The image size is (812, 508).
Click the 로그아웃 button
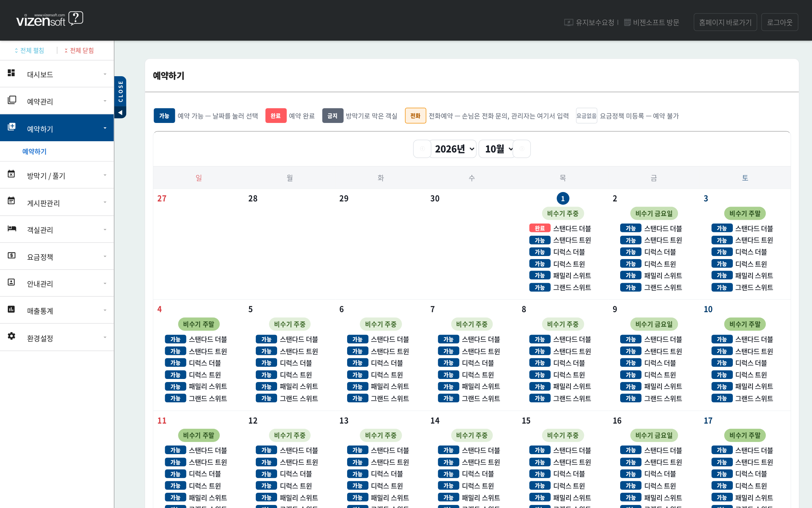(x=780, y=22)
